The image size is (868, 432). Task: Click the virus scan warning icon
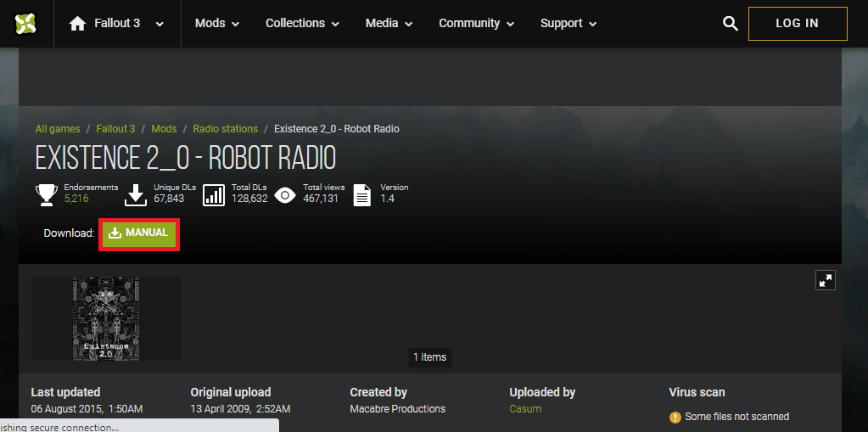click(x=675, y=417)
